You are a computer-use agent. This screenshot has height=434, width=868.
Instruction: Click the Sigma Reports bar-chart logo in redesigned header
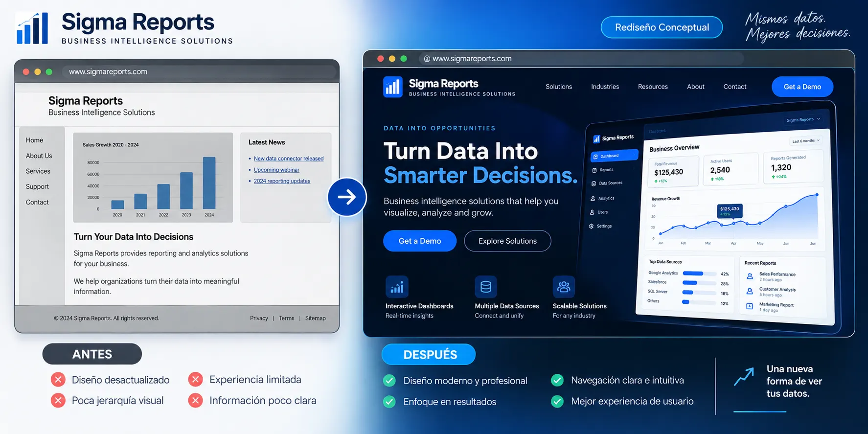[392, 87]
